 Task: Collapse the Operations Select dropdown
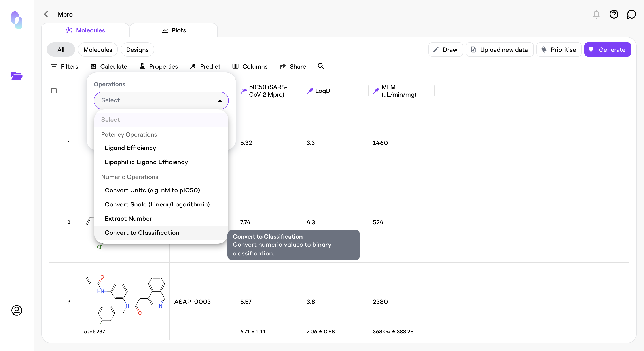220,100
